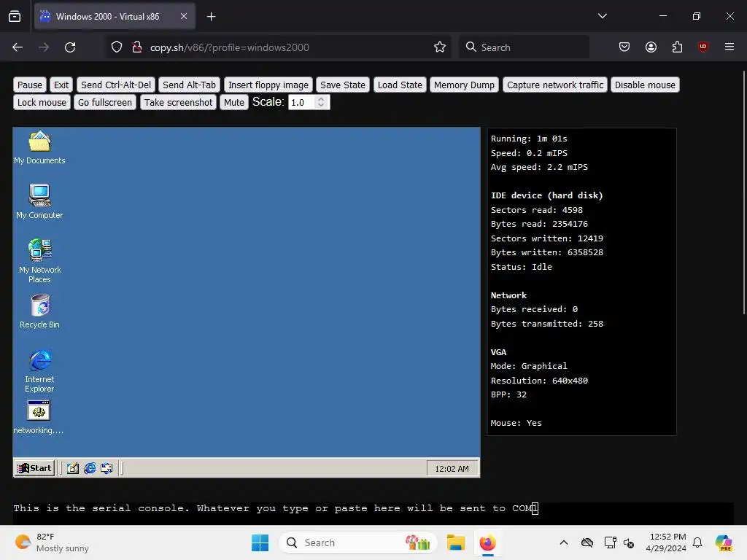Click Memory Dump button
The image size is (747, 560).
pyautogui.click(x=464, y=85)
